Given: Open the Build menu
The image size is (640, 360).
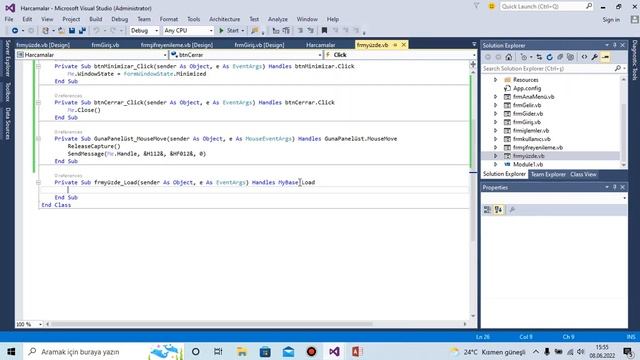Looking at the screenshot, I should tap(96, 19).
